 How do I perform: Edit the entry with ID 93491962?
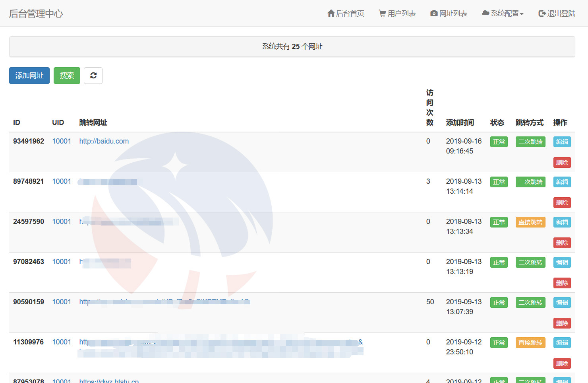pos(562,142)
